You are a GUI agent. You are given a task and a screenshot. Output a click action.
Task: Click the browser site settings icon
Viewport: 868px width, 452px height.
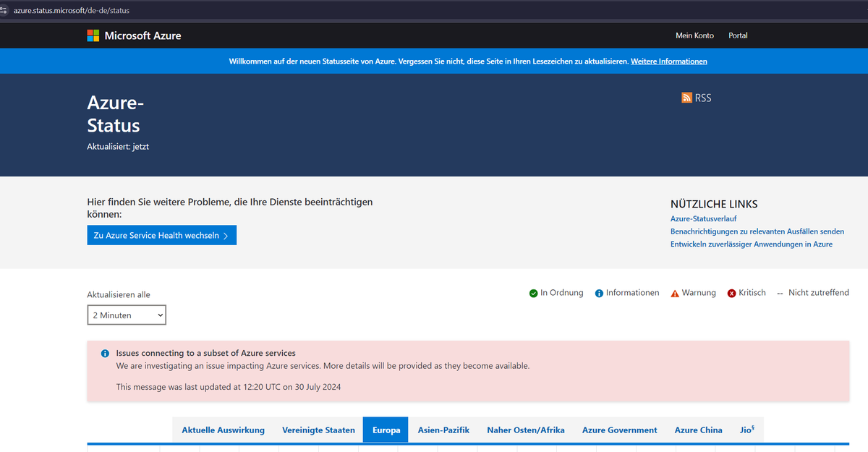4,10
